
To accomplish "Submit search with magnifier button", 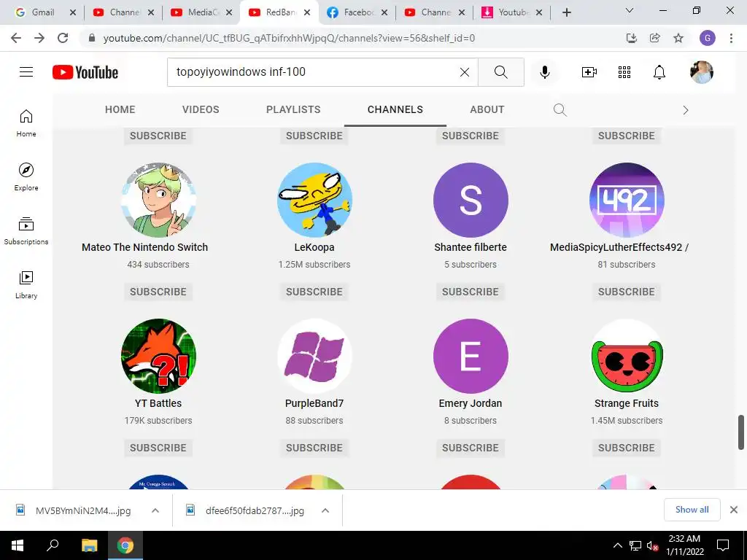I will pos(500,72).
